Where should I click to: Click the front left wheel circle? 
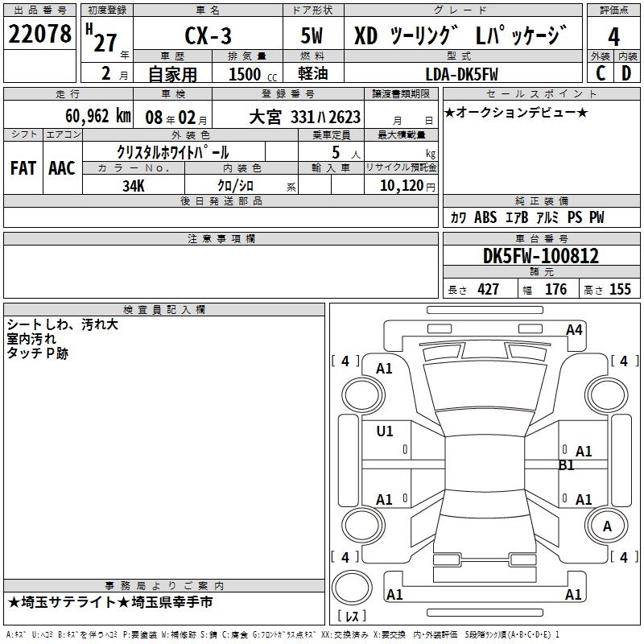click(x=363, y=395)
